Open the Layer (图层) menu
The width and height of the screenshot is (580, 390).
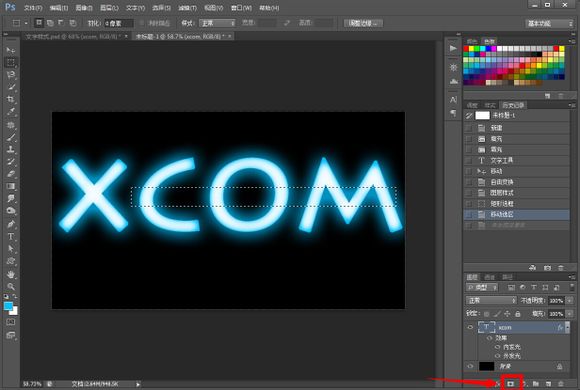point(109,8)
